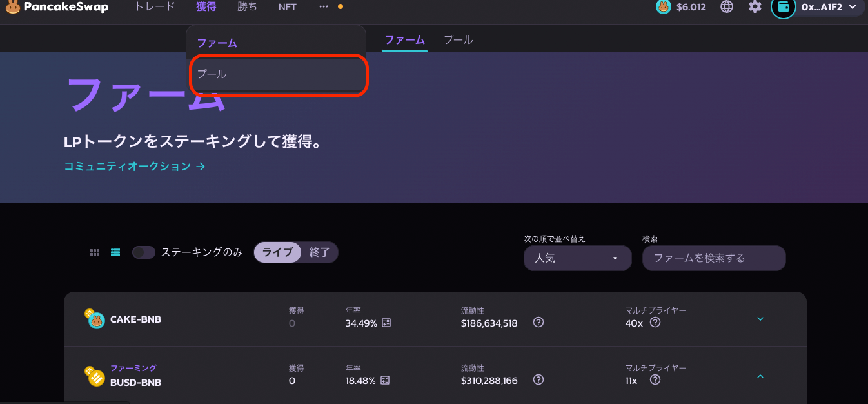The height and width of the screenshot is (404, 868).
Task: Choose ファーム in the dropdown menu
Action: tap(276, 43)
